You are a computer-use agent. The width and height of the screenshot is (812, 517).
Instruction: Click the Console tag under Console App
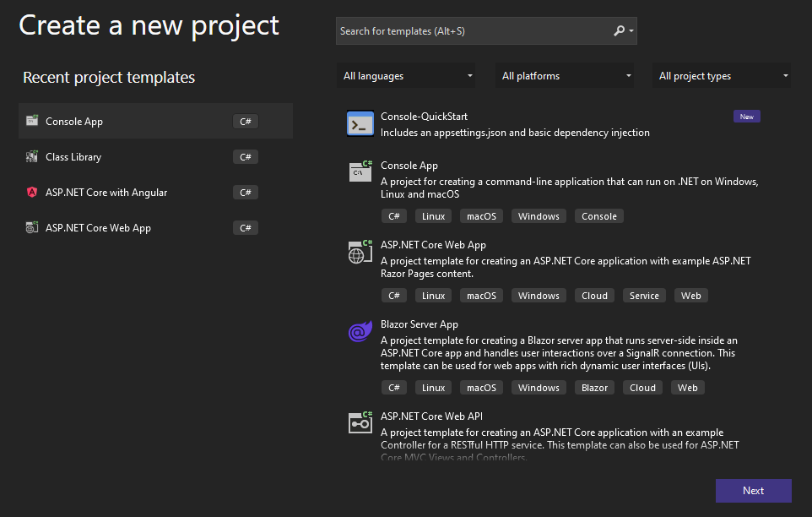pyautogui.click(x=599, y=216)
